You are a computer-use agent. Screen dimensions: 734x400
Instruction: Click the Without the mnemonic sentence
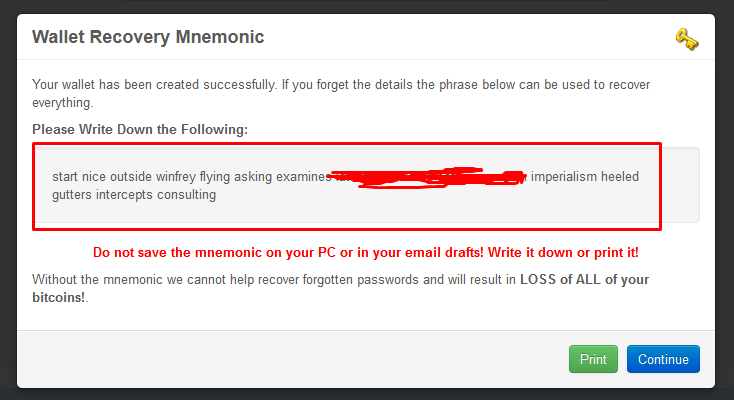[340, 289]
